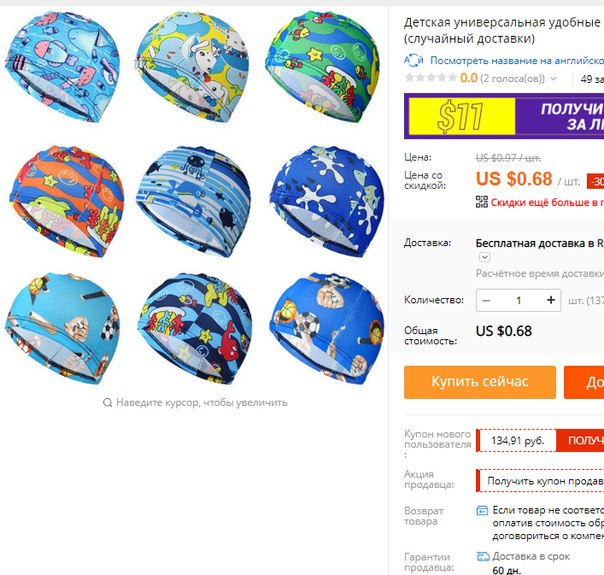Click the -30% discount badge
604x575 pixels.
595,181
